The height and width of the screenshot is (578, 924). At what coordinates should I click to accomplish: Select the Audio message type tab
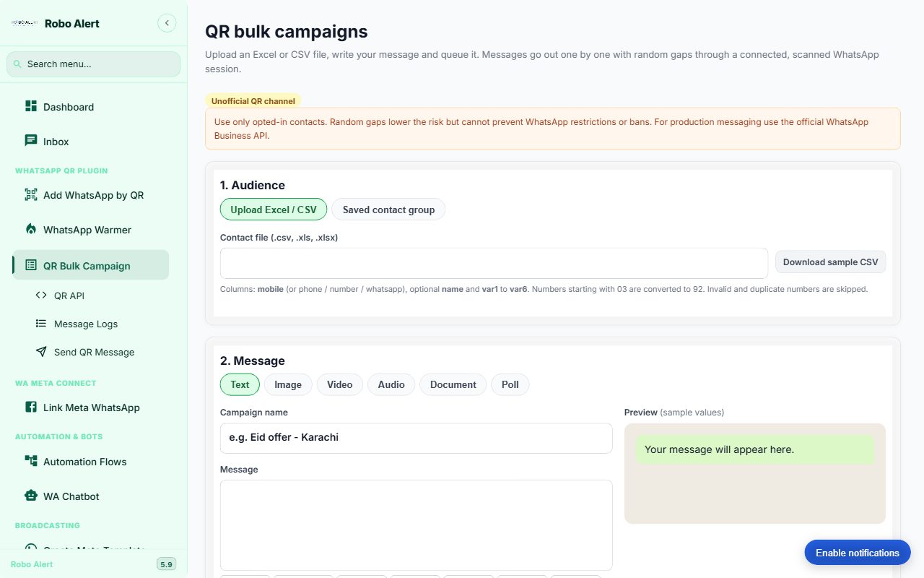(x=391, y=384)
